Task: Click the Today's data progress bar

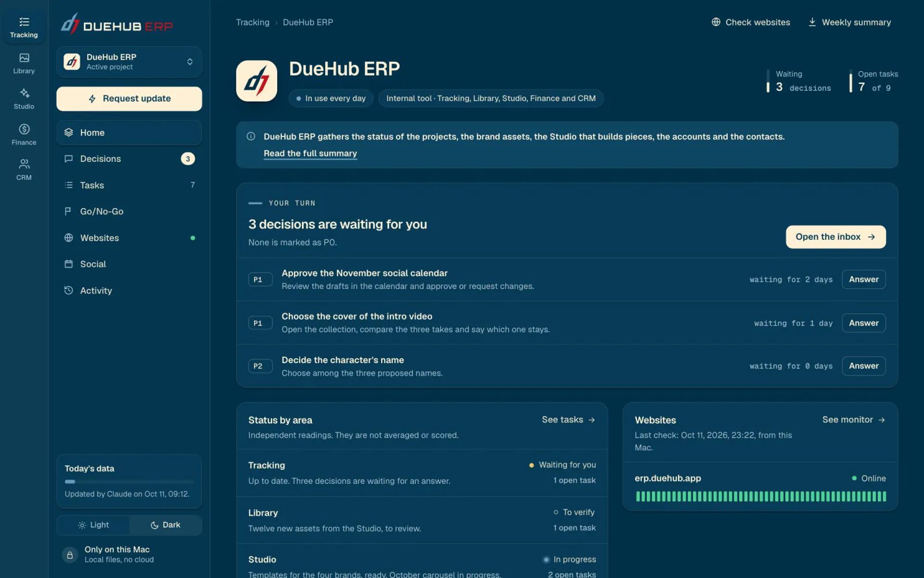Action: click(129, 481)
